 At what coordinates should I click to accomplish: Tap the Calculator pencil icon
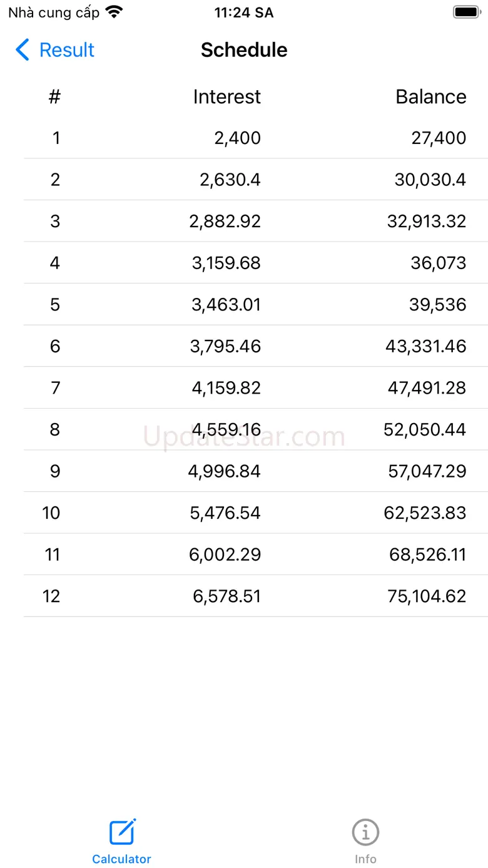coord(123,832)
